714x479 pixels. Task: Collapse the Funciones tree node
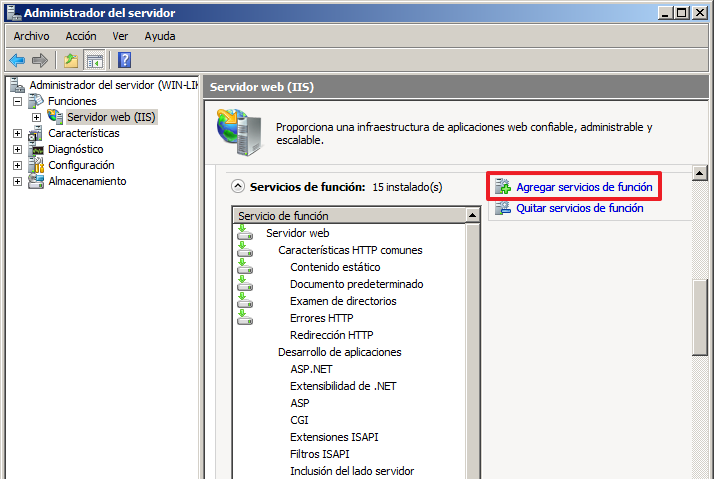coord(17,101)
